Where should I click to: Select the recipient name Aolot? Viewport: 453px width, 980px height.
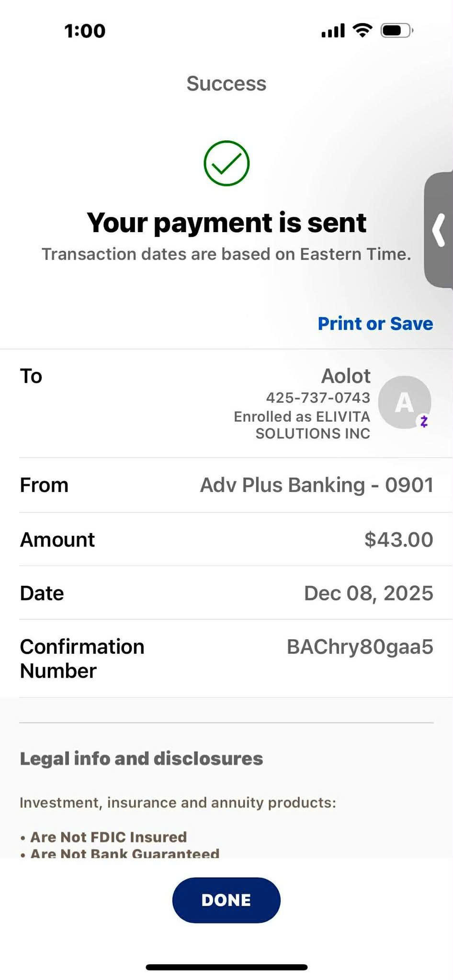[346, 376]
